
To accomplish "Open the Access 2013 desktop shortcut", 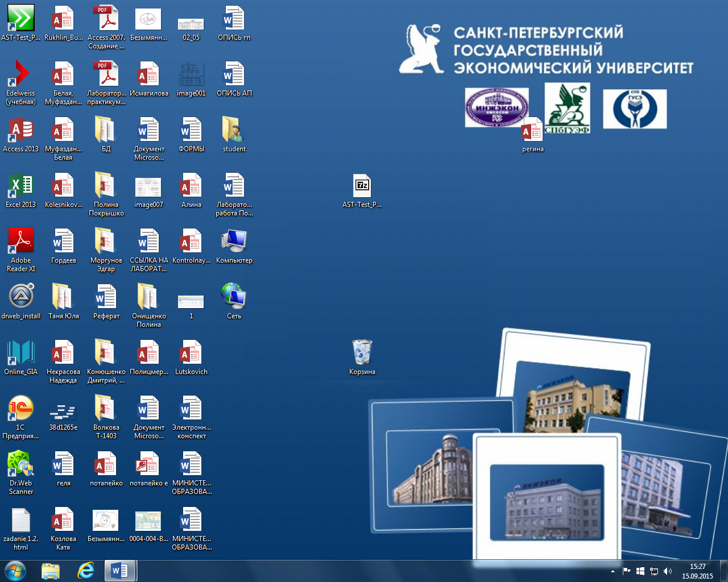I will click(21, 131).
